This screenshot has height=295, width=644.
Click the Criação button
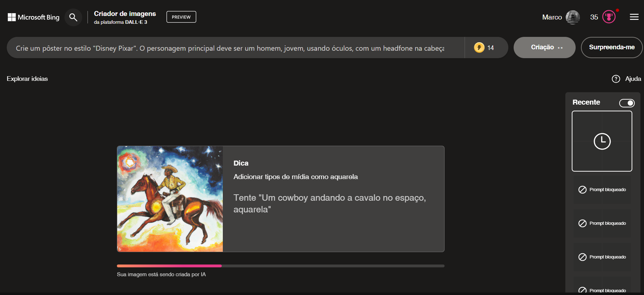(544, 48)
